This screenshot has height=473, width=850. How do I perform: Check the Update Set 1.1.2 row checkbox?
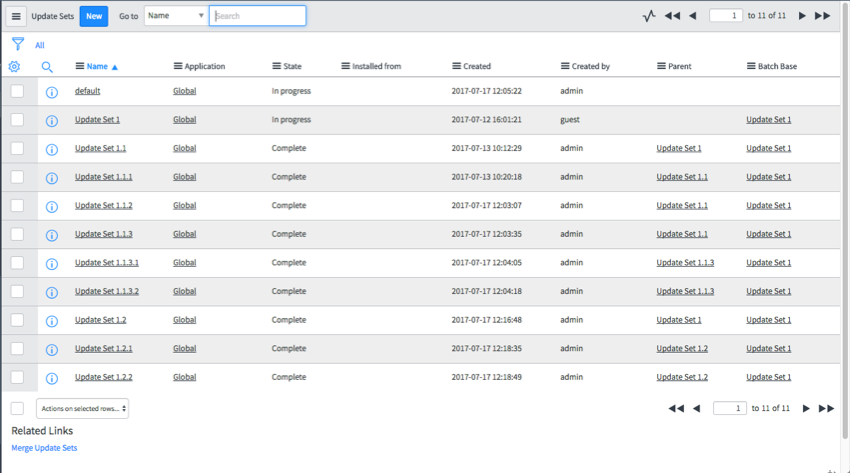(17, 205)
